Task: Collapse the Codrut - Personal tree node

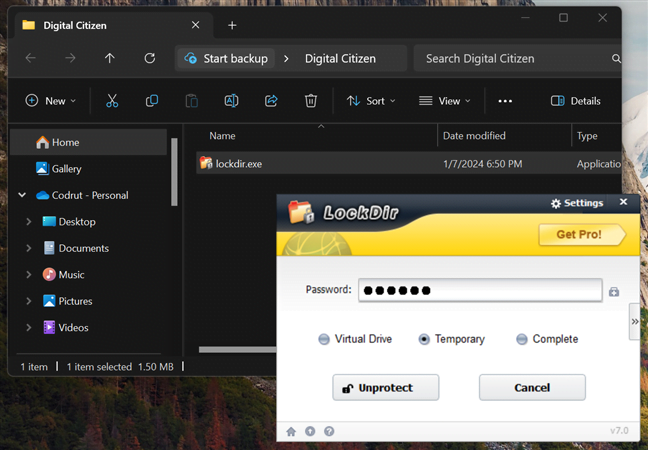Action: pos(22,195)
